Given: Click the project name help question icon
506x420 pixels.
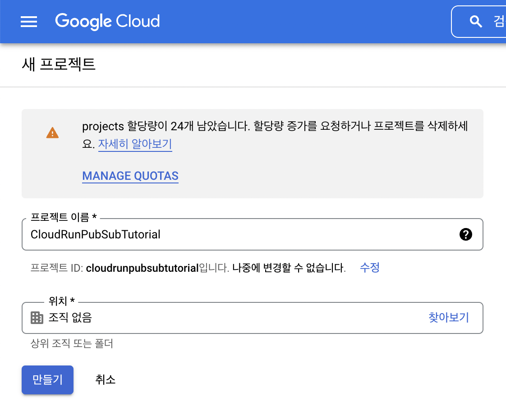Looking at the screenshot, I should (x=465, y=234).
